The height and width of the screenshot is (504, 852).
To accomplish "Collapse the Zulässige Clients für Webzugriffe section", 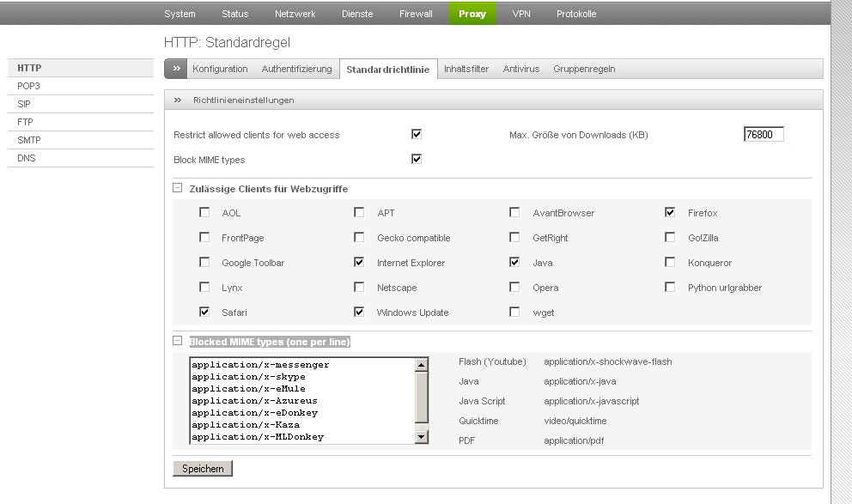I will coord(178,188).
